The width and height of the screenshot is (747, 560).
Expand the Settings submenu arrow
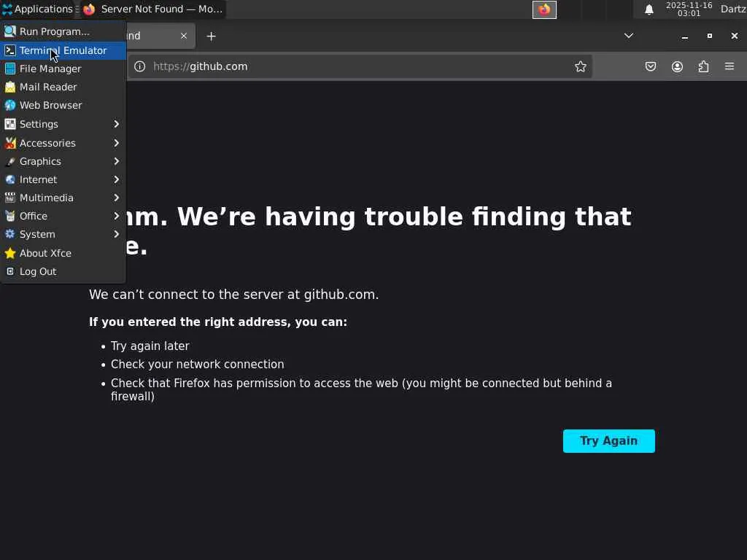tap(116, 124)
